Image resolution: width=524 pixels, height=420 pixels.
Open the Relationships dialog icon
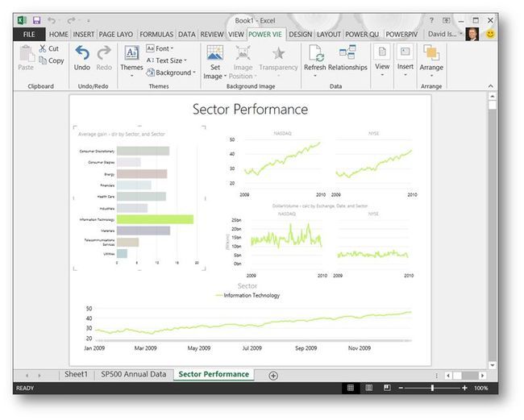click(x=347, y=52)
